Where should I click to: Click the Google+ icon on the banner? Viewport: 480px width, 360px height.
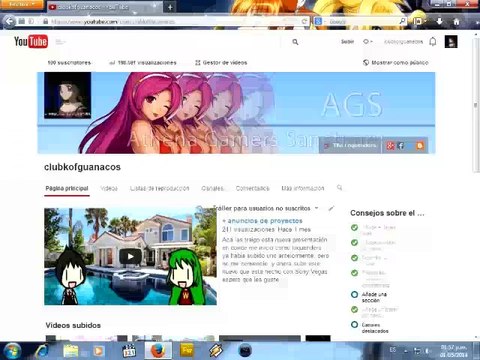(390, 145)
